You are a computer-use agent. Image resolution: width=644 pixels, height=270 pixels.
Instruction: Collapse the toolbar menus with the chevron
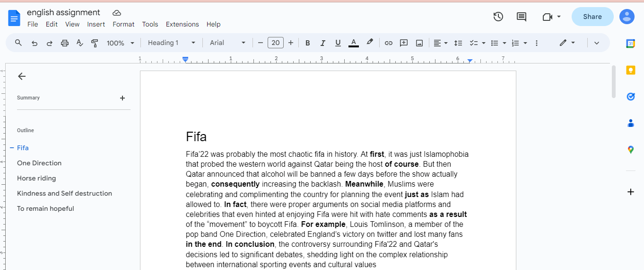click(597, 43)
